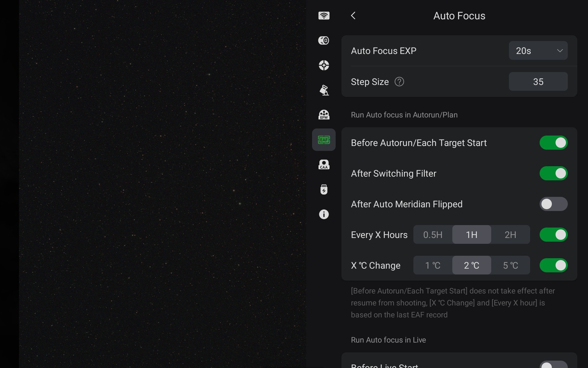Disable After Switching Filter switch
Screen dimensions: 588x368
tap(553, 173)
